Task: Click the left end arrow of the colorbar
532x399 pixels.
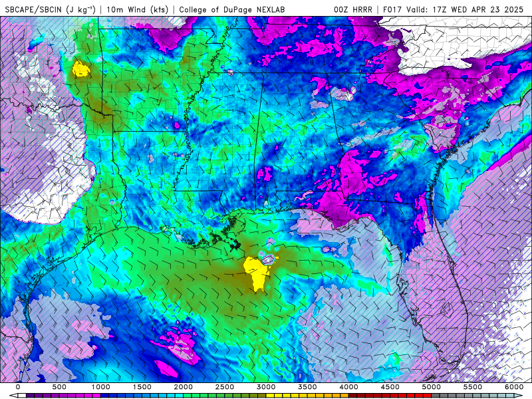Action: pos(13,396)
